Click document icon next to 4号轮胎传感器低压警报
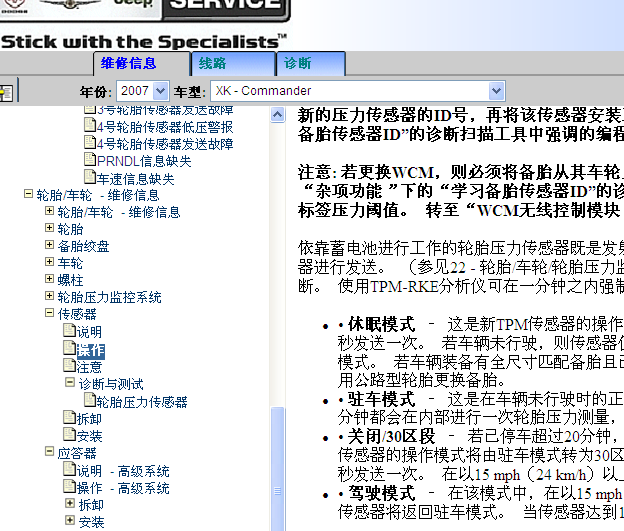The width and height of the screenshot is (624, 531). point(90,125)
